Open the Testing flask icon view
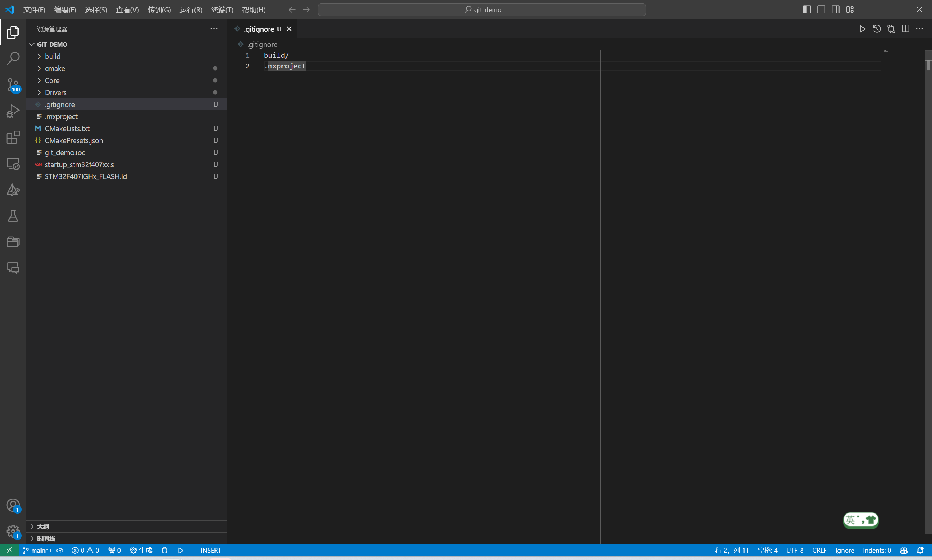Screen dimensions: 932x560 pyautogui.click(x=13, y=216)
